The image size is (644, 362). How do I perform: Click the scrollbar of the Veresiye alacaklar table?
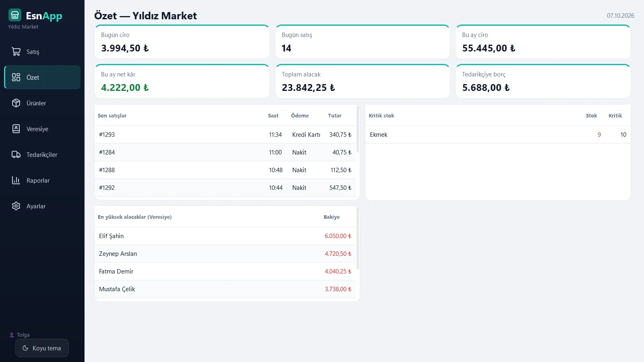358,239
